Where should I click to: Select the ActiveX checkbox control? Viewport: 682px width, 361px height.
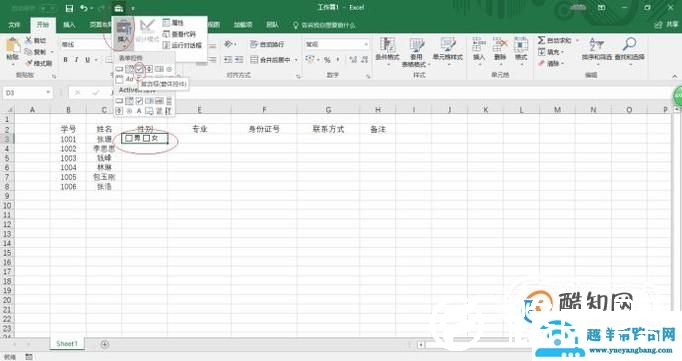tap(139, 101)
